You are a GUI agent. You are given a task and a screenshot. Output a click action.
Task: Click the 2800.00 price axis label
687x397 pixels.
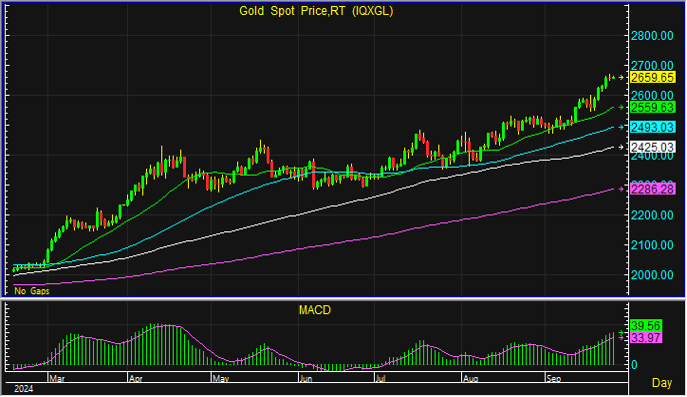coord(652,35)
